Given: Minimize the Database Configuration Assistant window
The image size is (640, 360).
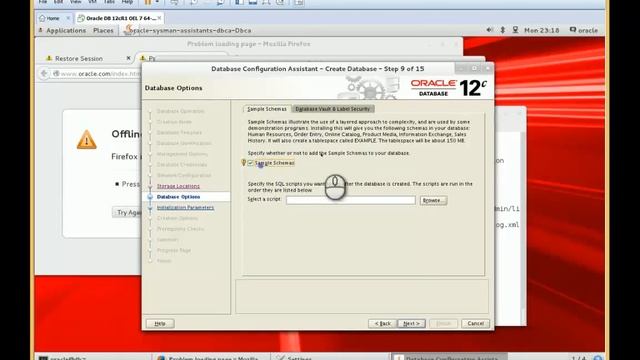Looking at the screenshot, I should click(461, 69).
